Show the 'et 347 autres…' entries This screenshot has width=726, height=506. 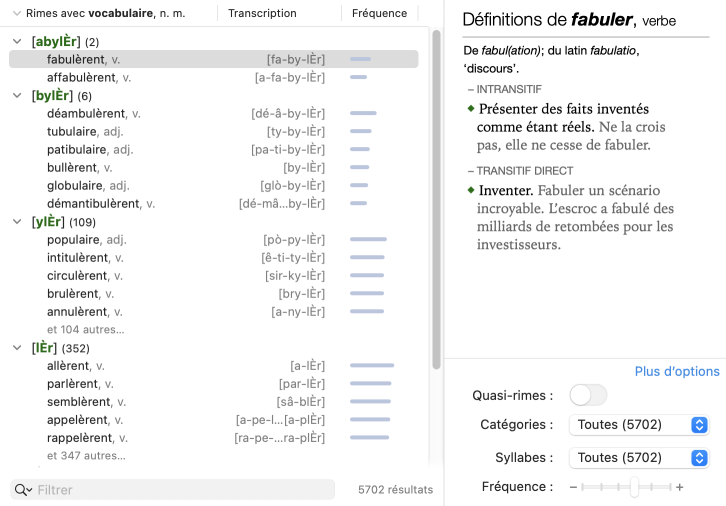[86, 456]
